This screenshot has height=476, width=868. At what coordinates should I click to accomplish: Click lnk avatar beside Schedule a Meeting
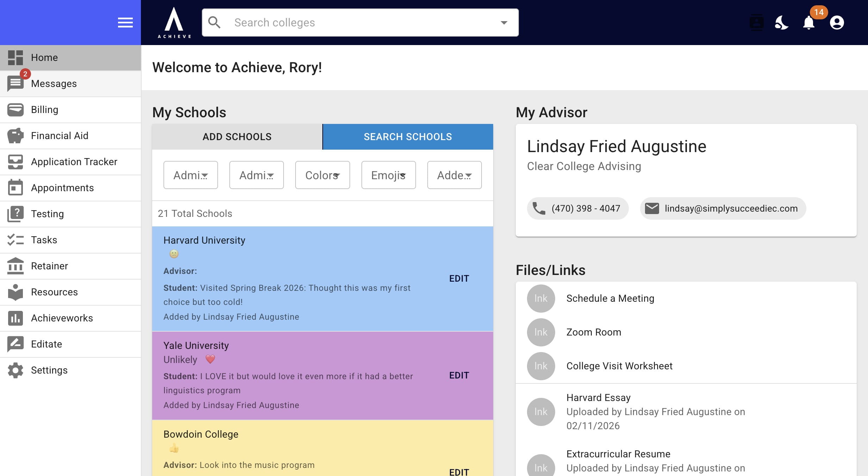[541, 299]
